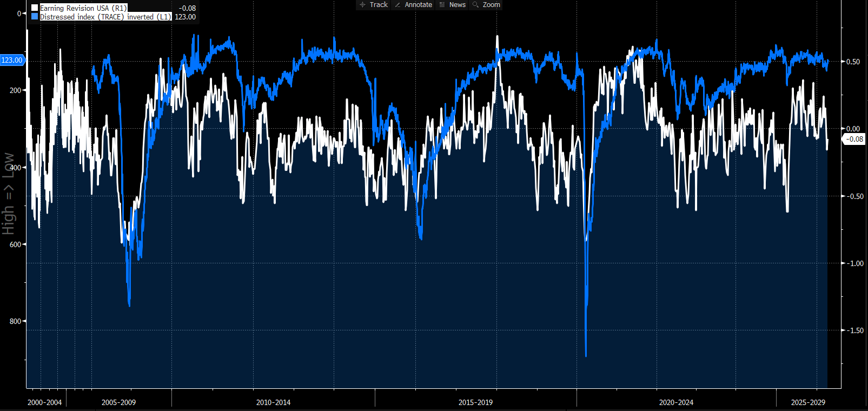
Task: Select the 2000-2004 period on the time axis
Action: click(45, 402)
